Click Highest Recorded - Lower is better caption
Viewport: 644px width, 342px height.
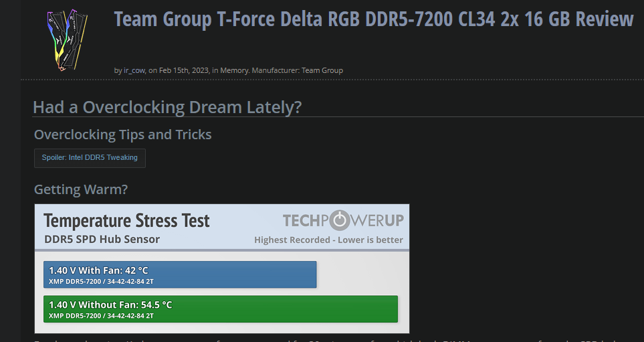coord(328,240)
